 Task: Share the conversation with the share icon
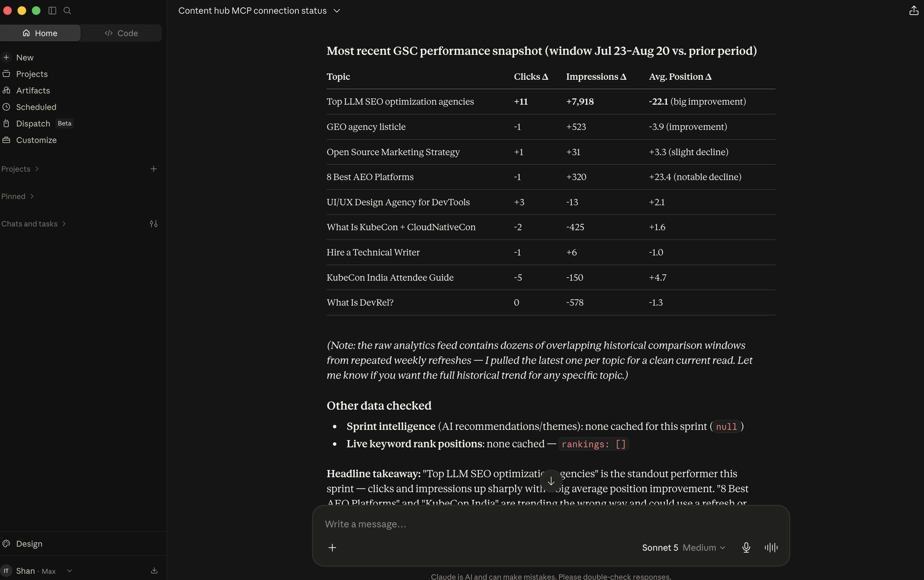pos(914,11)
